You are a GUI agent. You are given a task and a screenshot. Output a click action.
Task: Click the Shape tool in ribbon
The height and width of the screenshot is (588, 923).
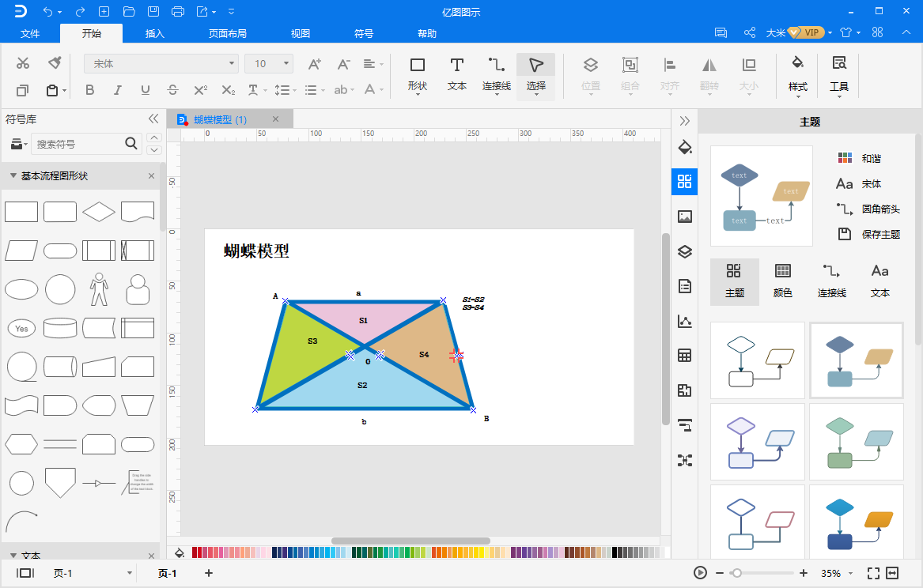(x=418, y=73)
